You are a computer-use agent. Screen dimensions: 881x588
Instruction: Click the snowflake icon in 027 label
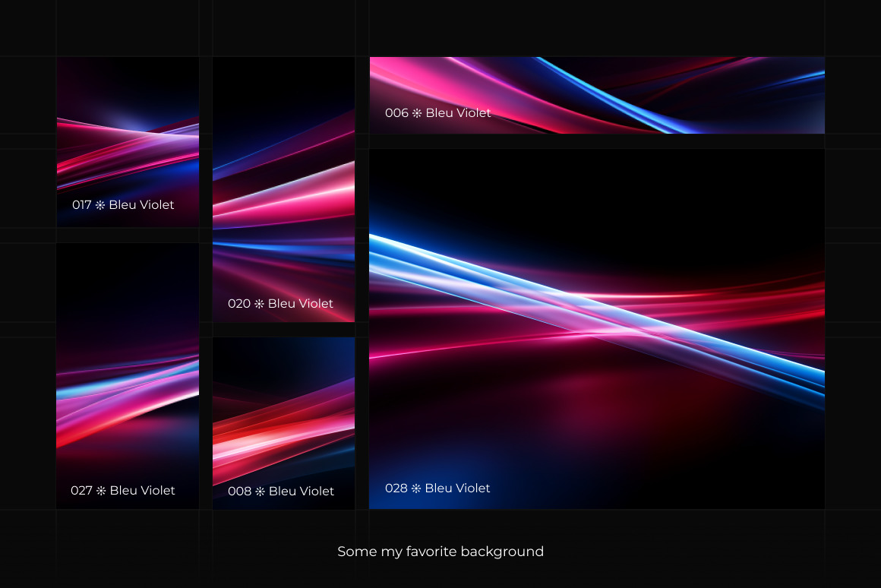[x=101, y=491]
